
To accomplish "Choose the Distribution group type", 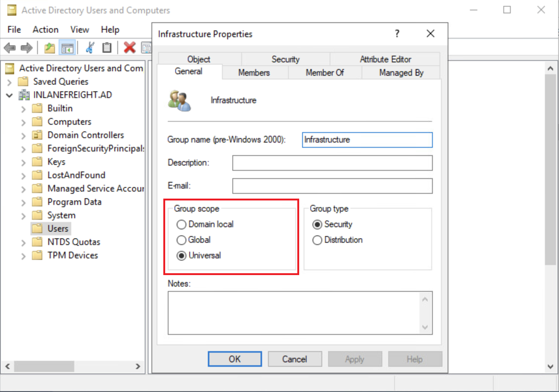I will [x=317, y=240].
